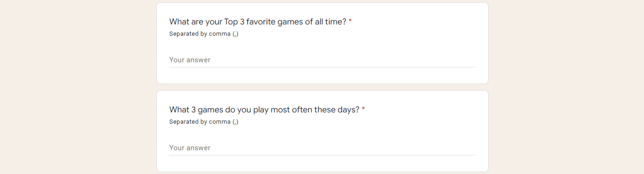This screenshot has width=644, height=174.
Task: Focus the favorite games "Your answer" field
Action: [x=322, y=60]
